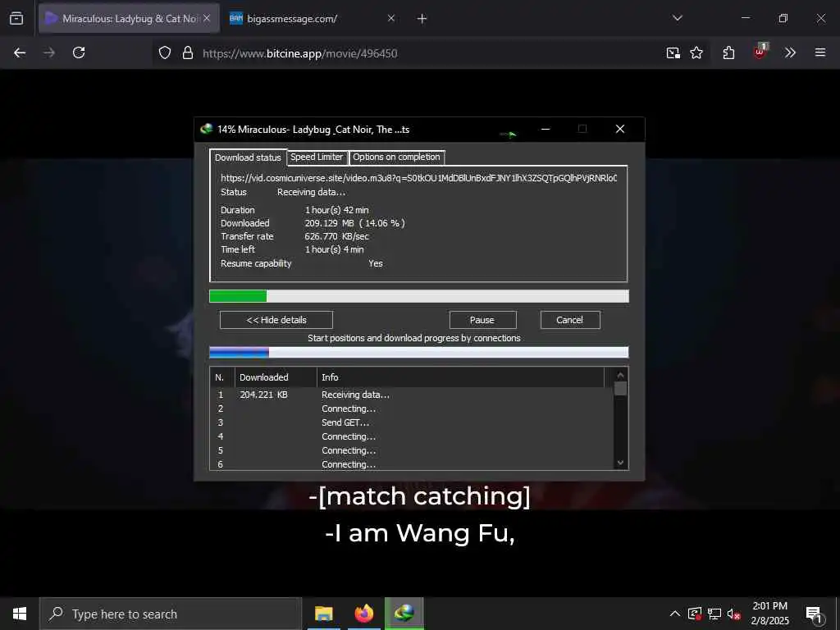This screenshot has height=630, width=840.
Task: Click the picture-in-picture icon in address bar
Action: [x=673, y=52]
